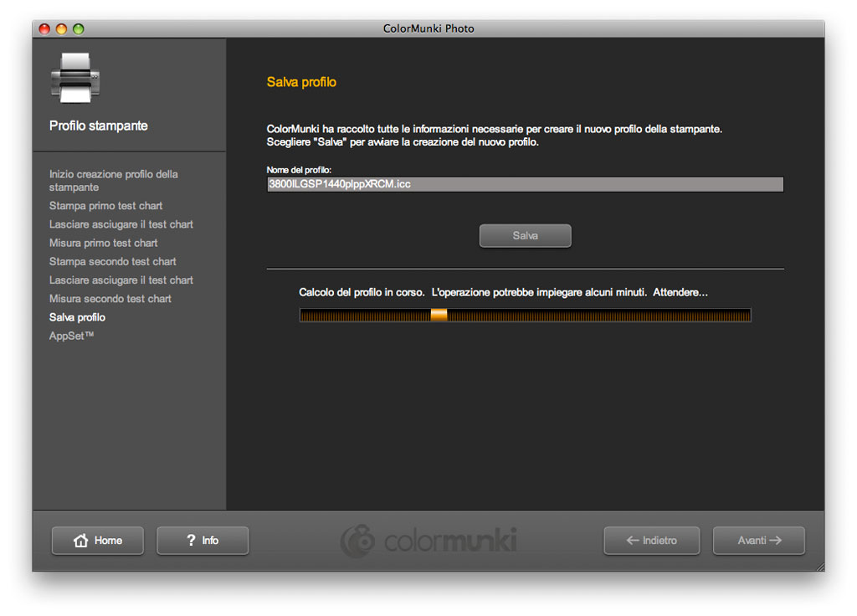Select "Inizio creazione profilo della stampante" step
Viewport: 857px width, 616px height.
click(x=114, y=181)
